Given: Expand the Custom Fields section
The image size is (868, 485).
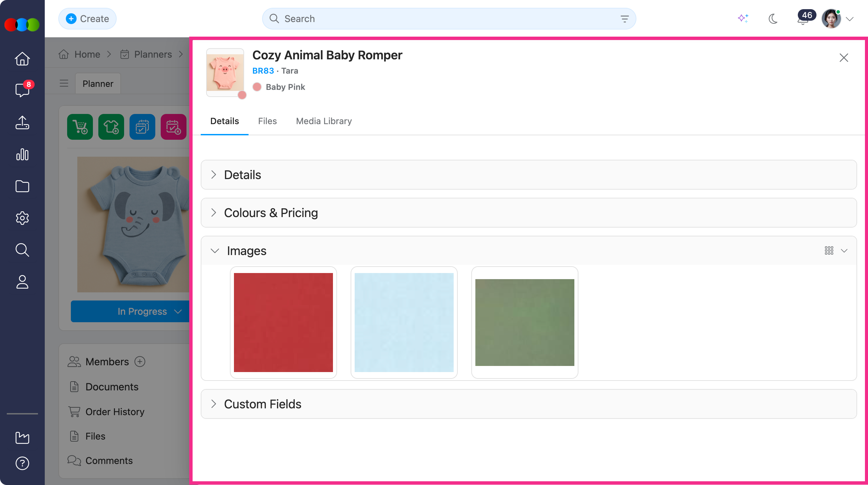Looking at the screenshot, I should coord(529,404).
